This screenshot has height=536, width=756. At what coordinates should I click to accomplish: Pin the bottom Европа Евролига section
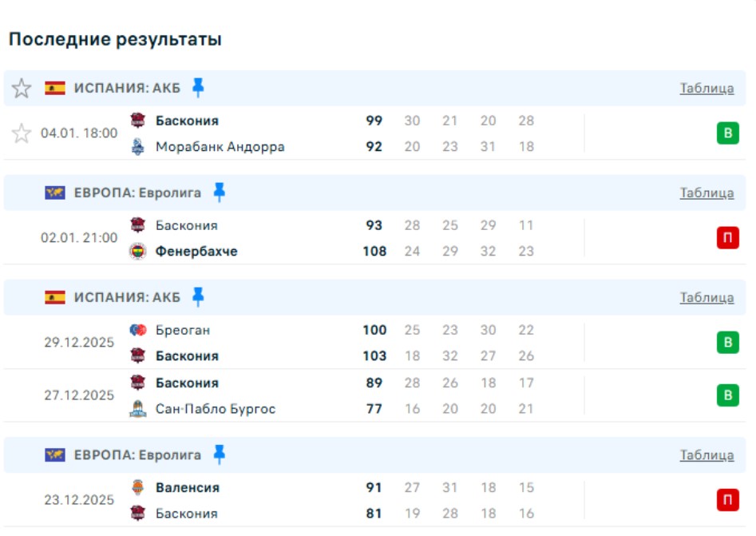[x=219, y=455]
